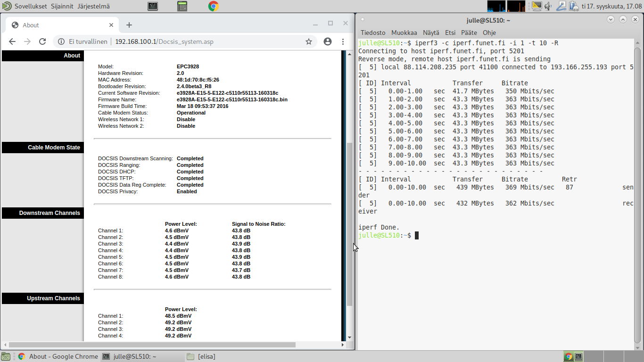Open Chrome's three-dot menu

tap(343, 41)
